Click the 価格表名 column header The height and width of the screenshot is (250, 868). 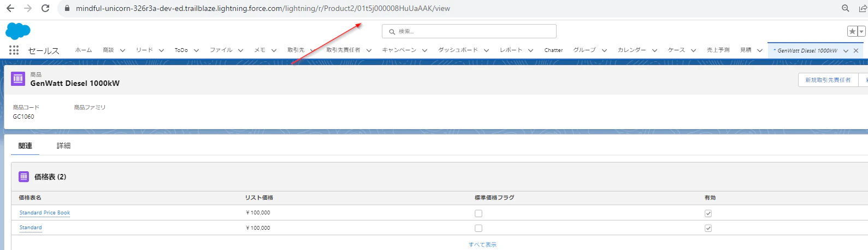[x=30, y=197]
